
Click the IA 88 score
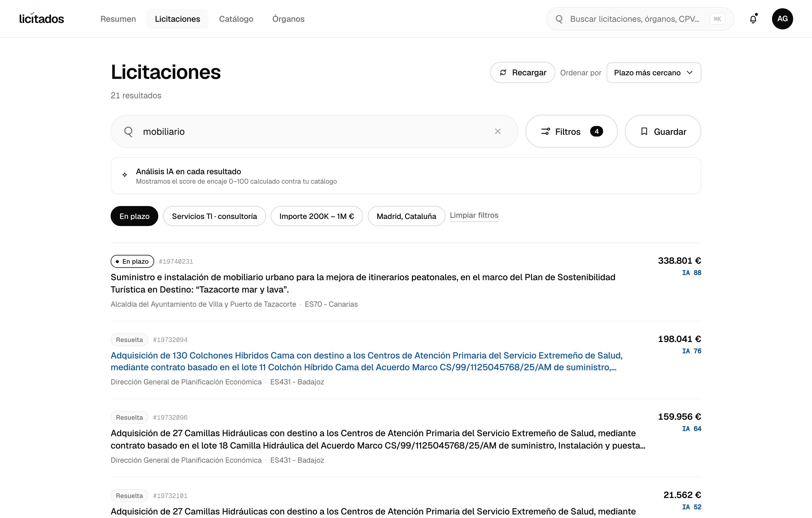(x=691, y=273)
